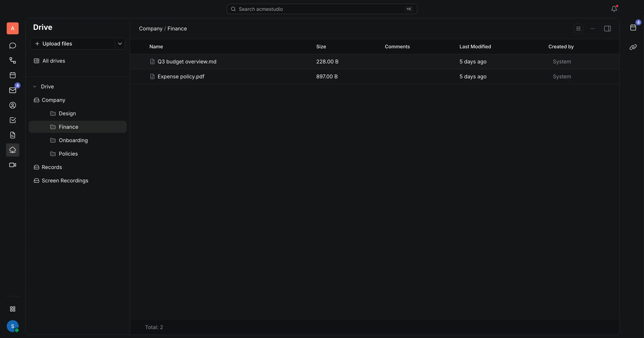Focus the Search acmestudio field
Viewport: 644px width, 338px height.
(x=322, y=9)
